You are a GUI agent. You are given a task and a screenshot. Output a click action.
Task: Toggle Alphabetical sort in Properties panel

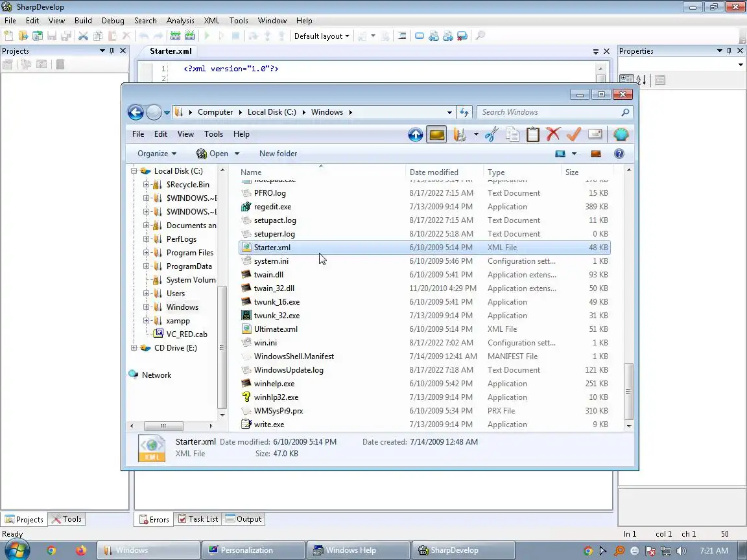641,80
